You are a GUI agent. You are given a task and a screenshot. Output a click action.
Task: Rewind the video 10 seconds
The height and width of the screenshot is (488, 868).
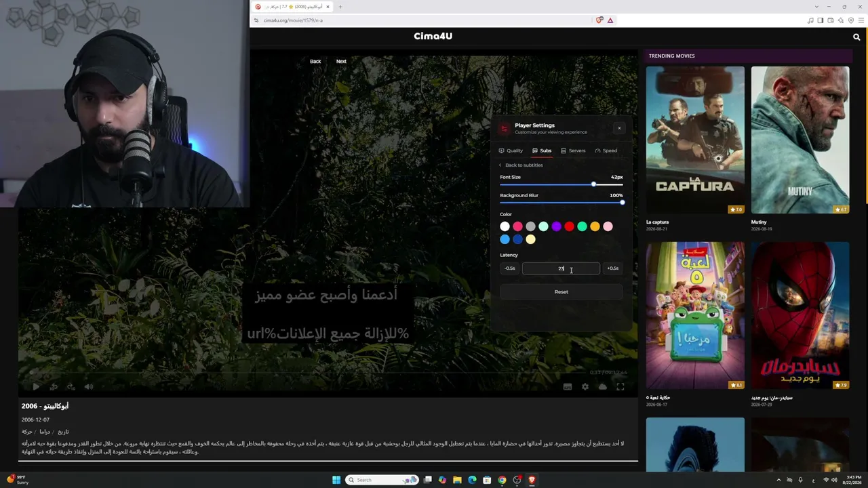pyautogui.click(x=54, y=387)
